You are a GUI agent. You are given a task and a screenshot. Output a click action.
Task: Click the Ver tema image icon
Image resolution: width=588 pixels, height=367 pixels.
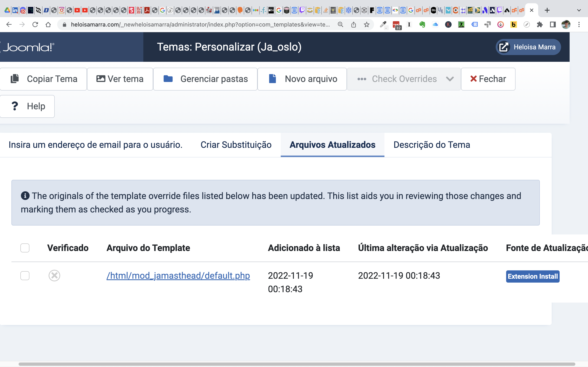101,79
